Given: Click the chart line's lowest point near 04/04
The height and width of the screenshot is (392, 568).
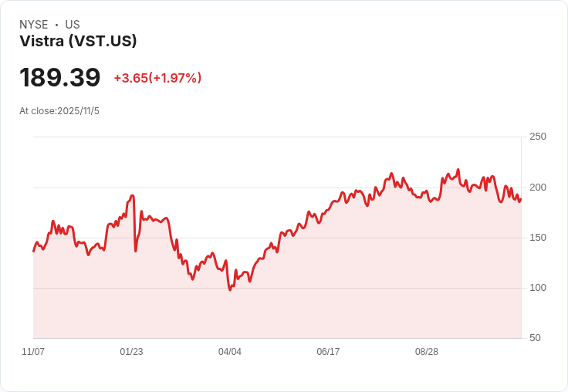Looking at the screenshot, I should click(x=230, y=289).
